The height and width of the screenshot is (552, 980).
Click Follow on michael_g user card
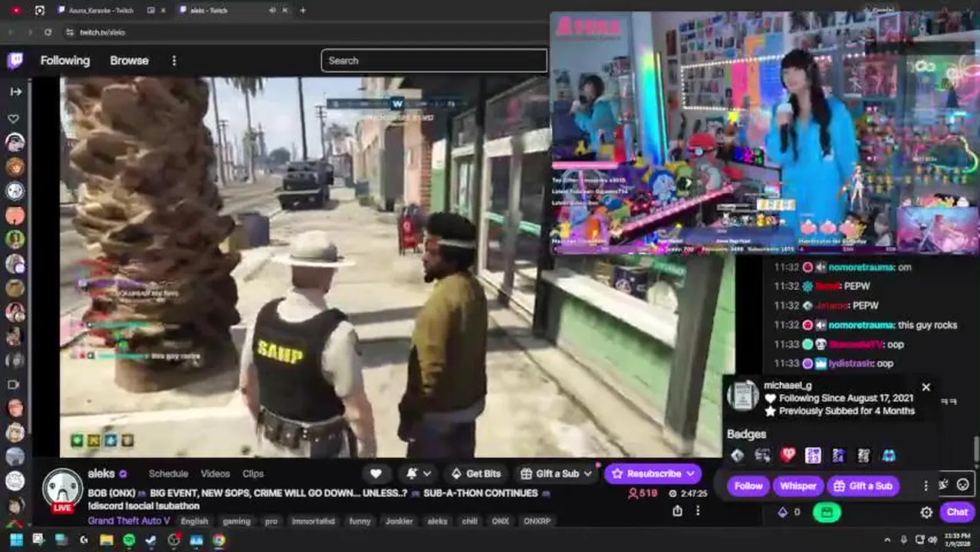[x=748, y=486]
